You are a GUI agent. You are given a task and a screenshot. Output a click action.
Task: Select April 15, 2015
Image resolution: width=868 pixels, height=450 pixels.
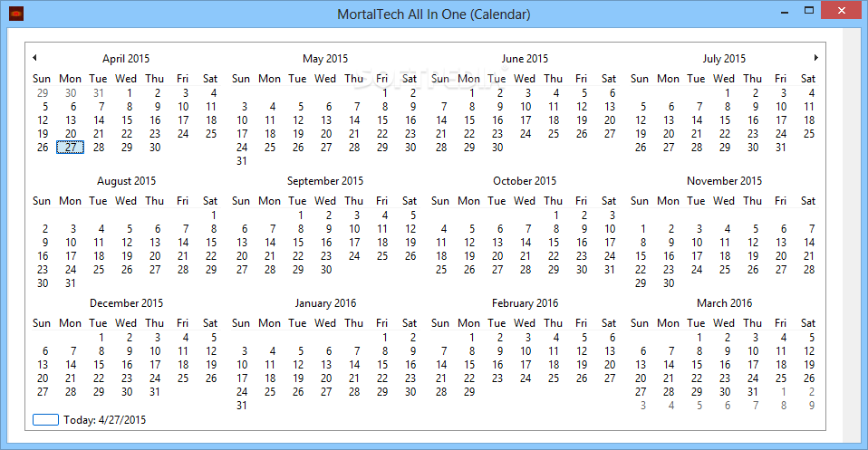tap(127, 120)
